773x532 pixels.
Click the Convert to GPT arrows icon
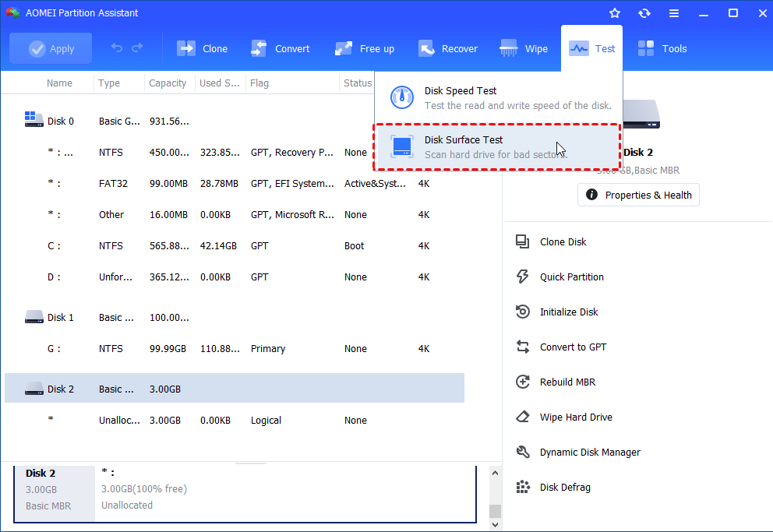pos(523,347)
